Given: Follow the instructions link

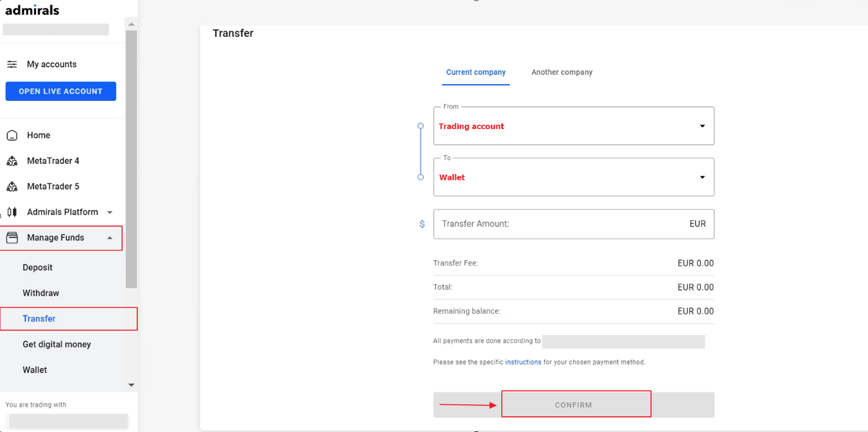Looking at the screenshot, I should (x=523, y=362).
